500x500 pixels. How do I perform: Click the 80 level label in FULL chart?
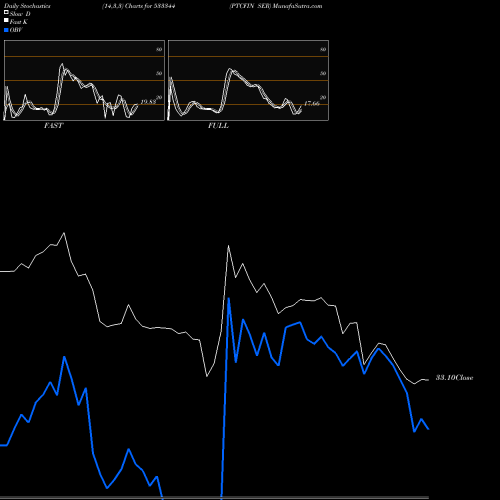point(323,49)
